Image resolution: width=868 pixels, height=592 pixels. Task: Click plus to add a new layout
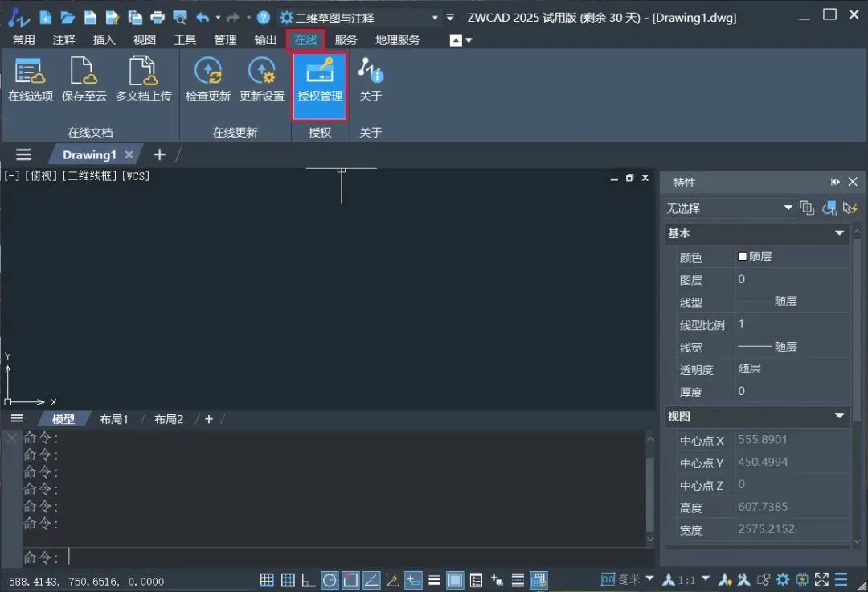[x=209, y=419]
